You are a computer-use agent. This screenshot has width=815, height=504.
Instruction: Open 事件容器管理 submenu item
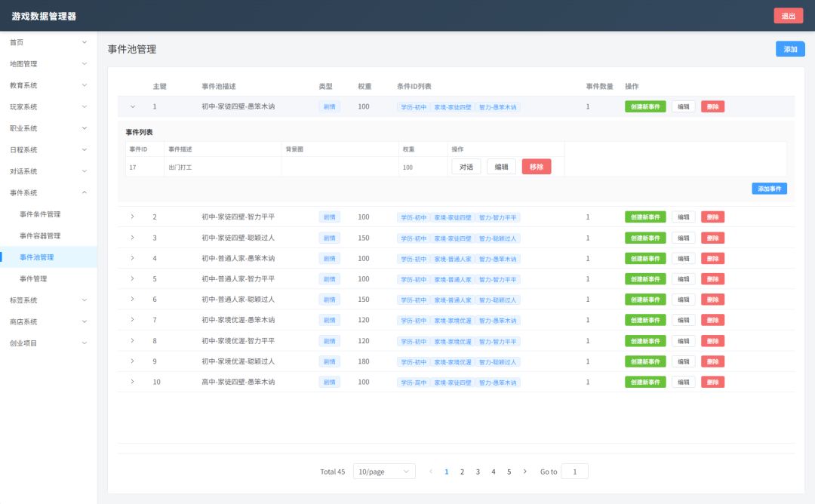(48, 236)
